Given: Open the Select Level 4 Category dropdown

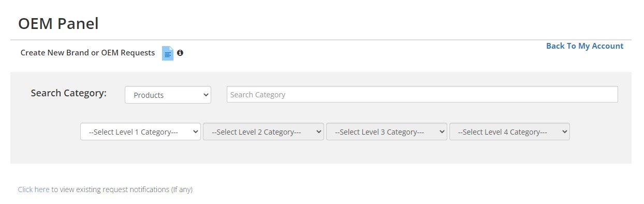Looking at the screenshot, I should [509, 132].
